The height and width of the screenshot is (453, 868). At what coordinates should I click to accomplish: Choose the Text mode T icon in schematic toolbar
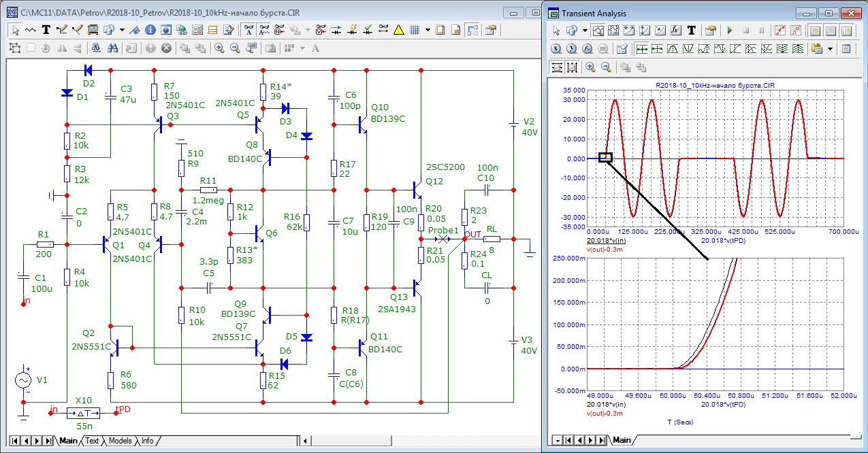[46, 30]
